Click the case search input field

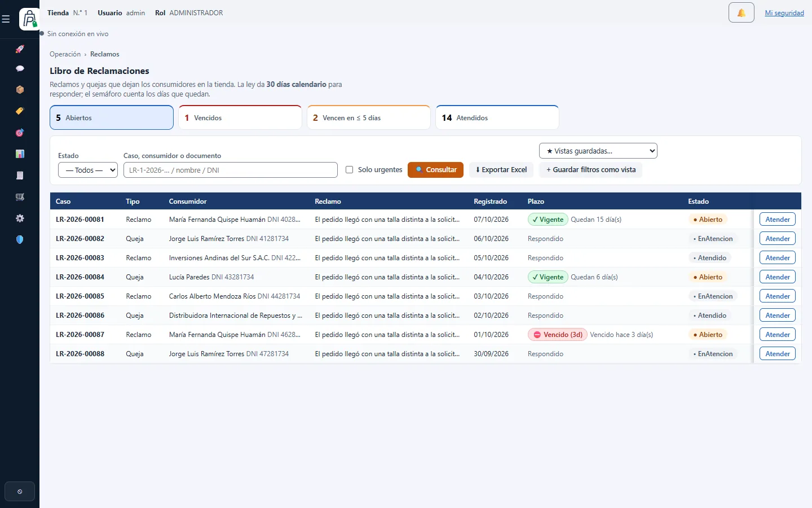click(231, 170)
